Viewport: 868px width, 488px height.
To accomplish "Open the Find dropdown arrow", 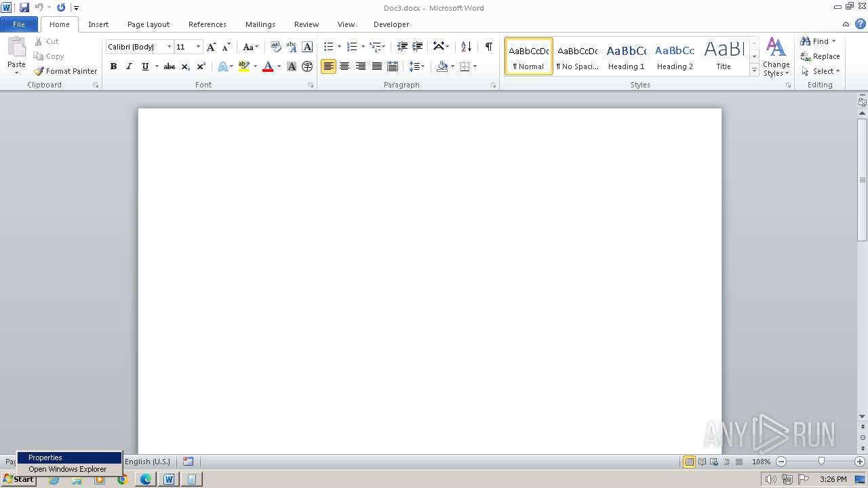I will click(x=833, y=41).
